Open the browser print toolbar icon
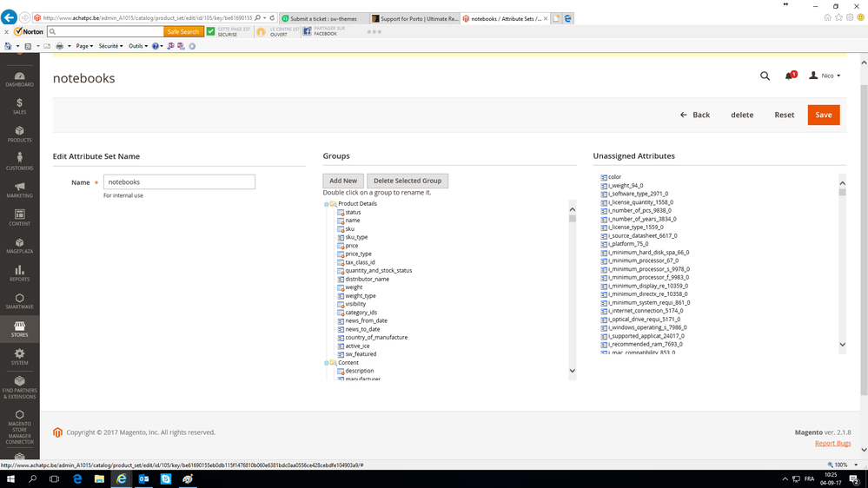The image size is (868, 488). coord(59,46)
